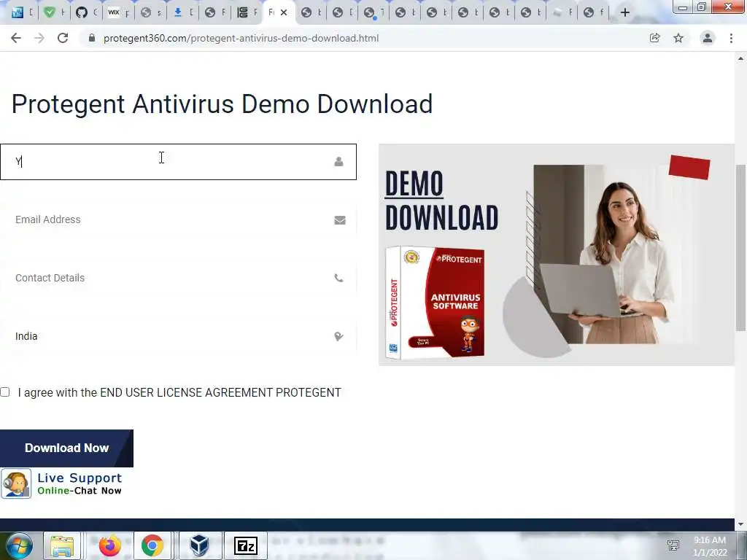Click the location pin icon
This screenshot has height=560, width=747.
[x=338, y=337]
